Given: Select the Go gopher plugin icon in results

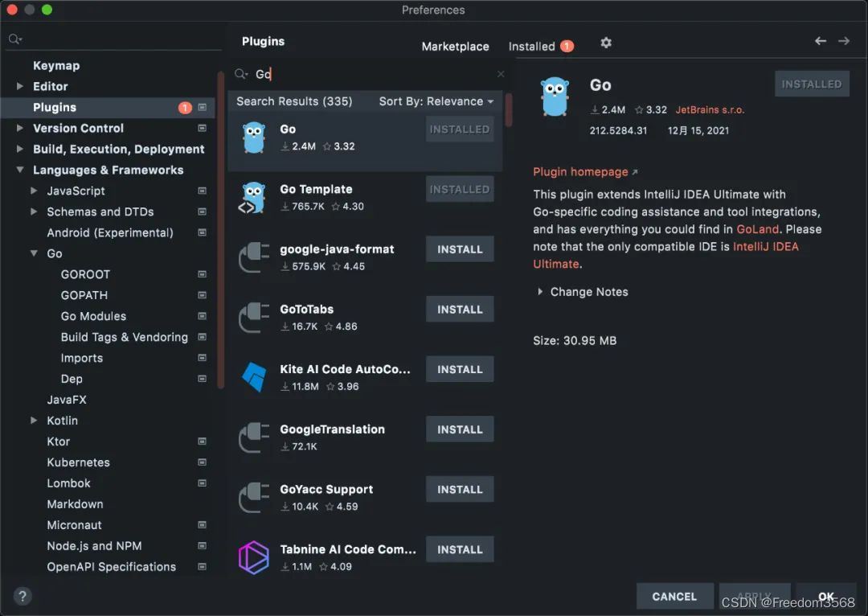Looking at the screenshot, I should 254,138.
